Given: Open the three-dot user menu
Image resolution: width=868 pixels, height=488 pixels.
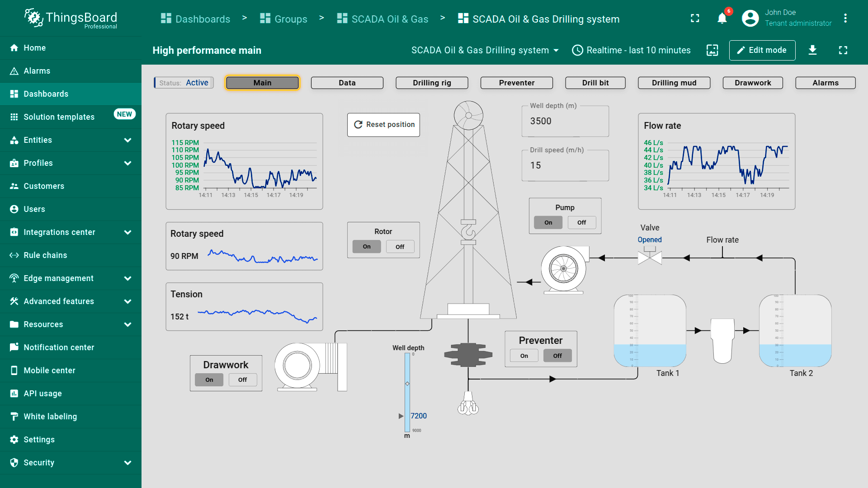Looking at the screenshot, I should click(x=845, y=19).
